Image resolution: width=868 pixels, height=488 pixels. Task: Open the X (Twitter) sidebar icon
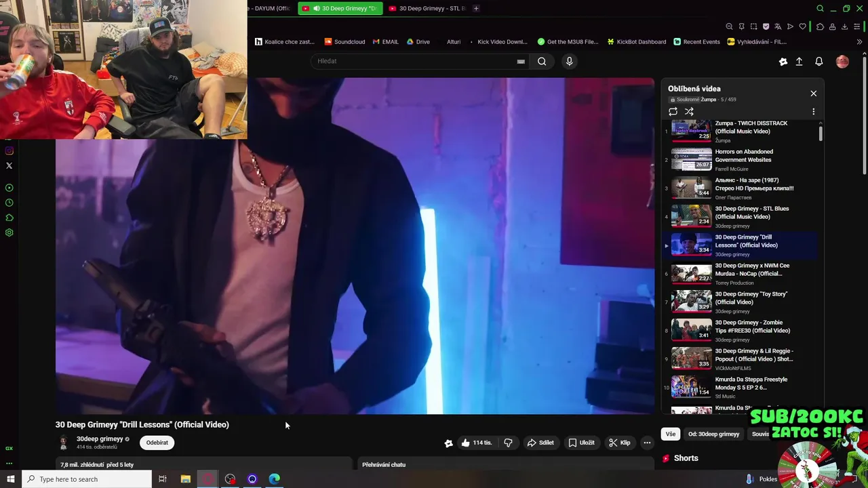click(x=9, y=165)
